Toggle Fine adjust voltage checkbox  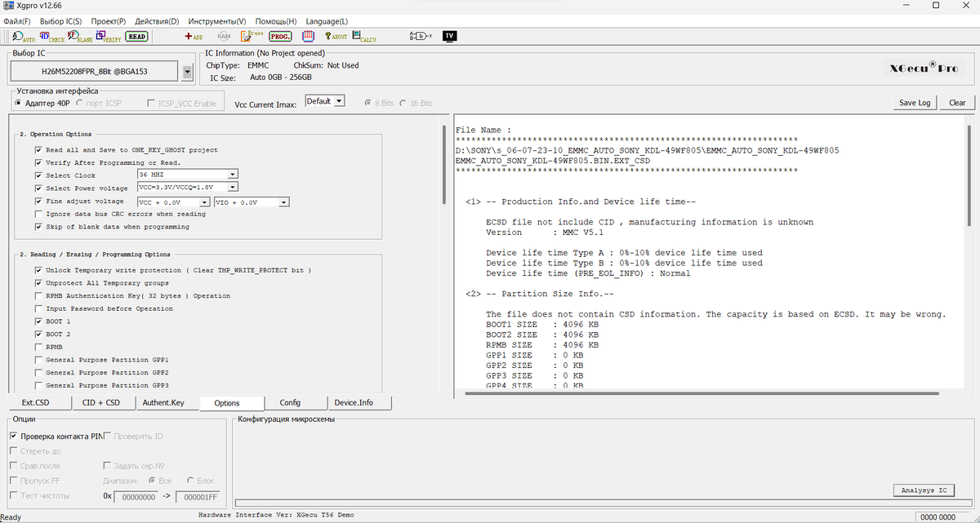tap(38, 201)
